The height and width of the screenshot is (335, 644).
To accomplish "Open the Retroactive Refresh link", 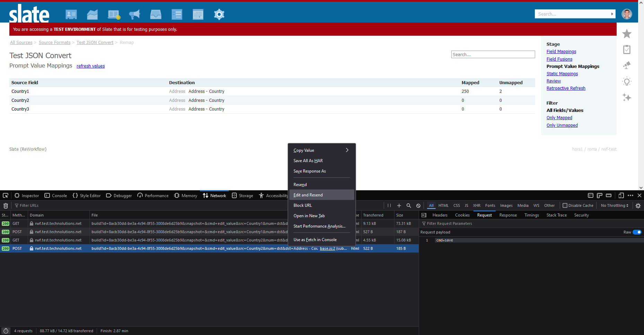I will click(x=566, y=88).
